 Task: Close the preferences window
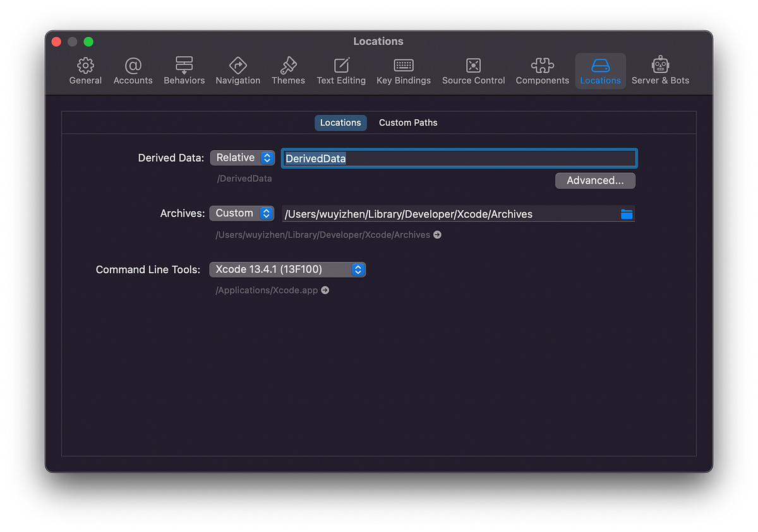pyautogui.click(x=56, y=42)
